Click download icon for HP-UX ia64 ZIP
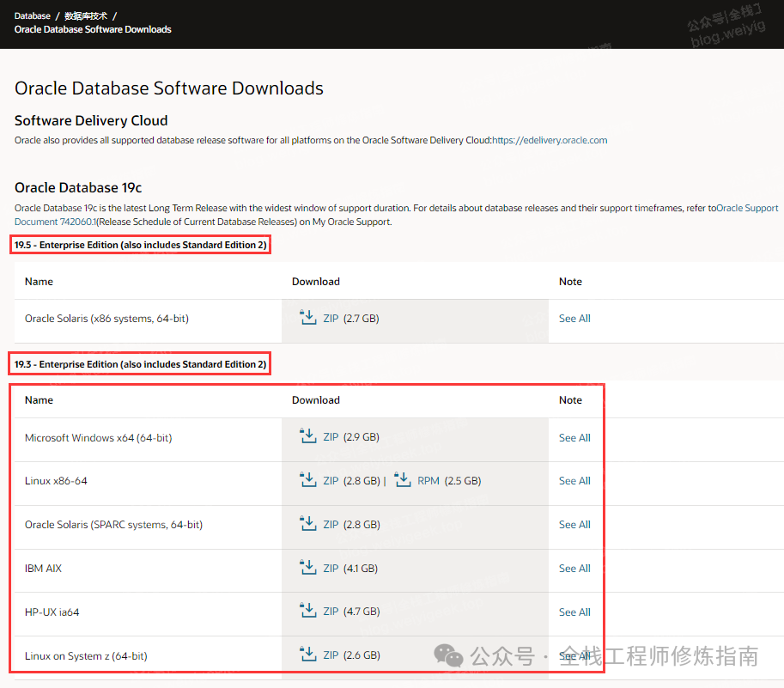The height and width of the screenshot is (688, 784). (308, 611)
